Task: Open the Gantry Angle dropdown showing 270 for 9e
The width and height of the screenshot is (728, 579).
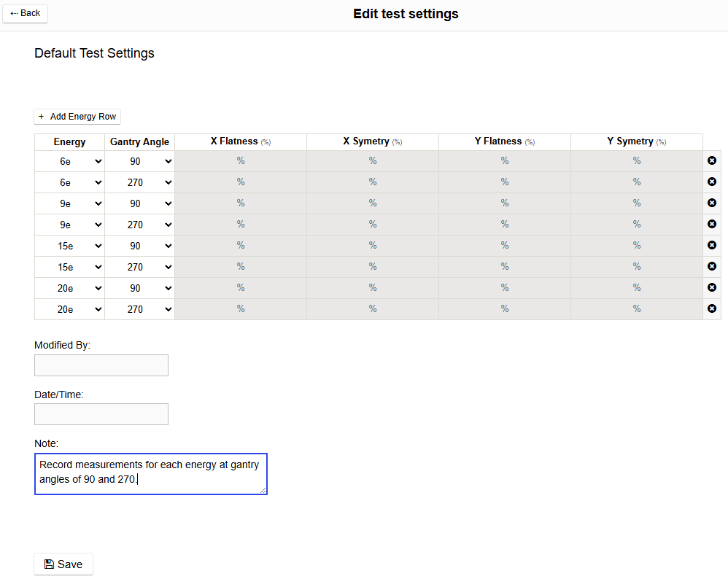Action: point(139,224)
